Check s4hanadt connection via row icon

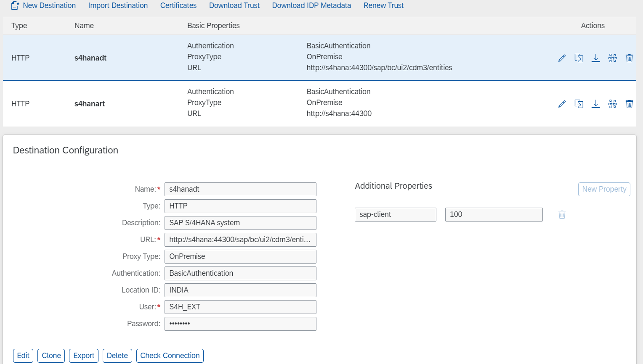[x=612, y=58]
